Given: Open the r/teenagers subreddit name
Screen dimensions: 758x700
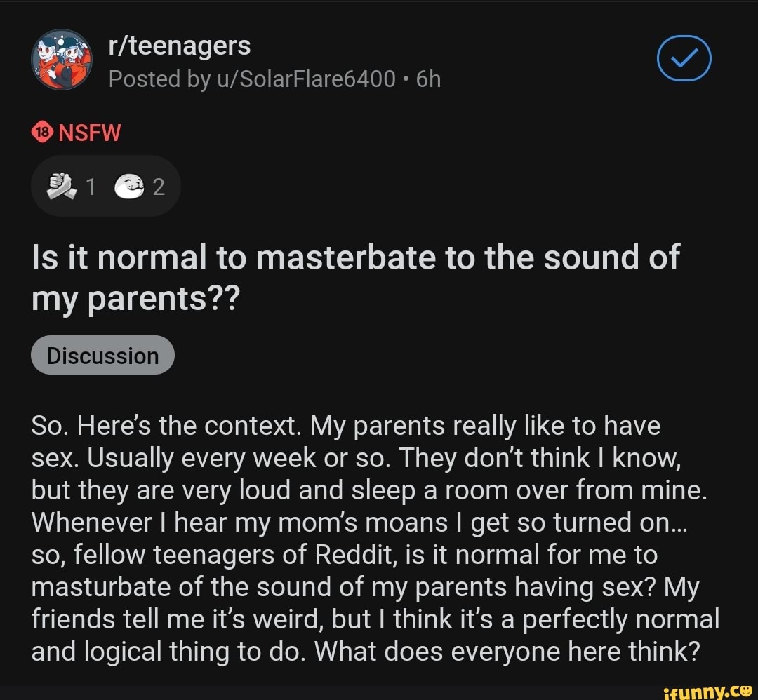Looking at the screenshot, I should click(x=180, y=46).
